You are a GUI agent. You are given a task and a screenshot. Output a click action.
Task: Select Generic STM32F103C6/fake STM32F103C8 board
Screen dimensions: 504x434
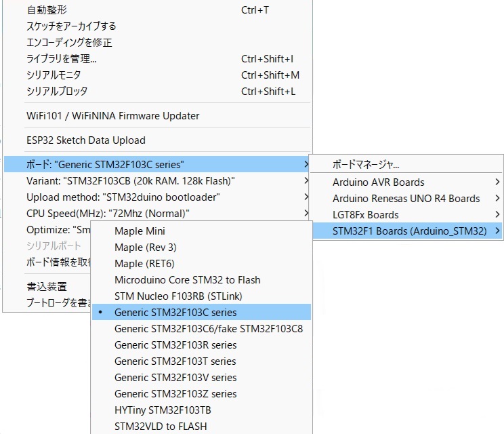pos(202,329)
